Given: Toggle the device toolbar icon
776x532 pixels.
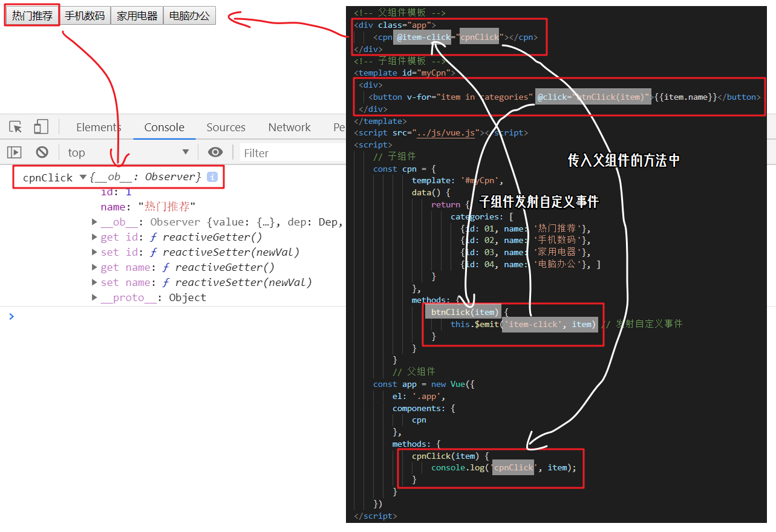Looking at the screenshot, I should point(41,127).
